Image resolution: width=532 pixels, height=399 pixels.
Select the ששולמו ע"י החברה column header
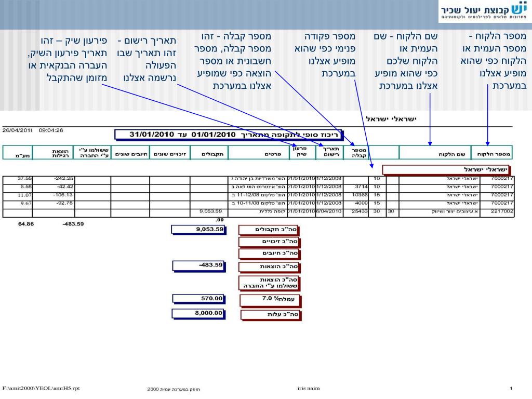pos(92,152)
